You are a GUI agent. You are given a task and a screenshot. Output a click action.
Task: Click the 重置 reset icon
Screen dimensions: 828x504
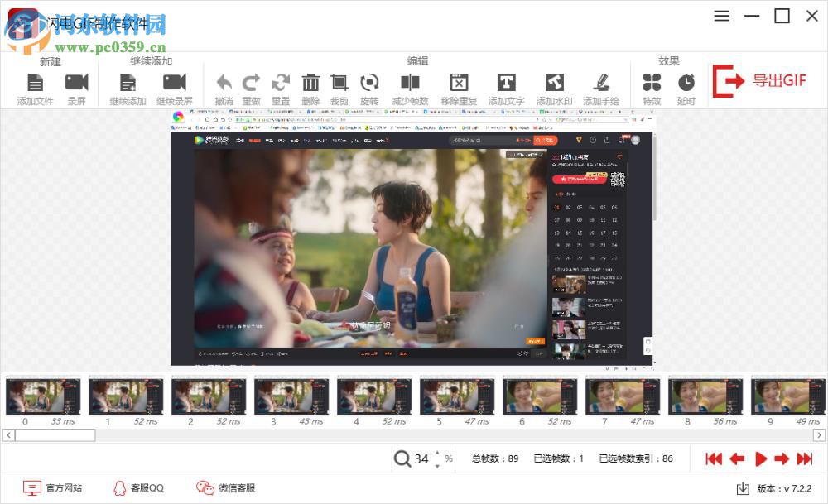point(281,83)
